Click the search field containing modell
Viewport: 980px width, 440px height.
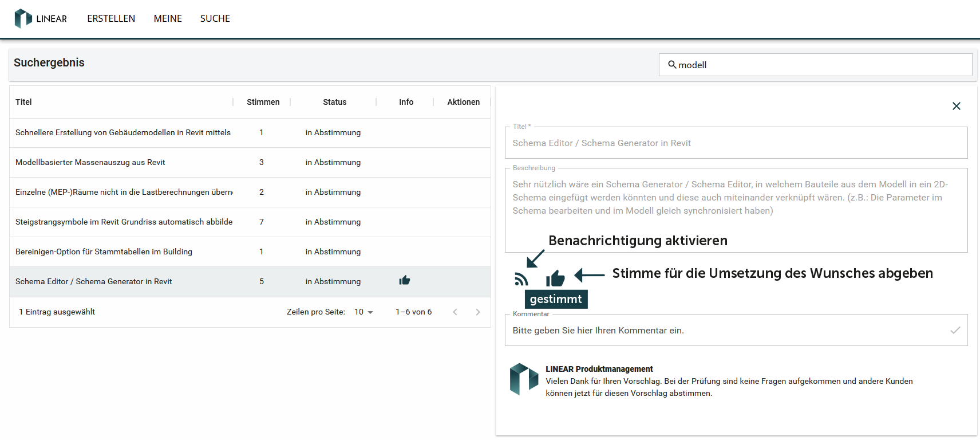click(x=819, y=65)
